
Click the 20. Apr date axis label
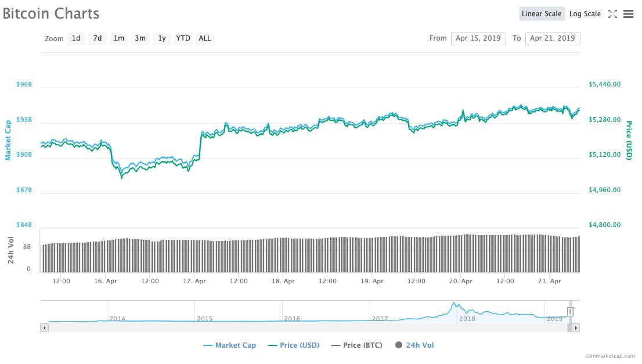click(461, 281)
